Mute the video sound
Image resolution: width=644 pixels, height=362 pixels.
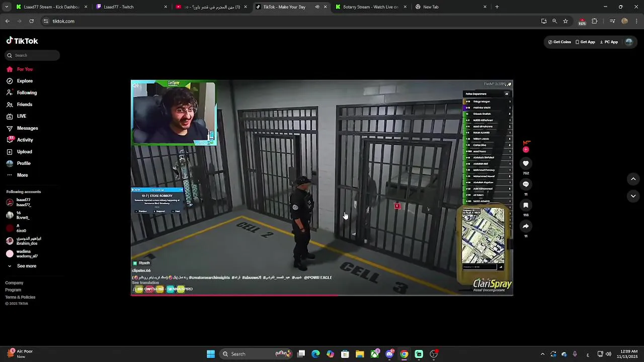coord(135,85)
